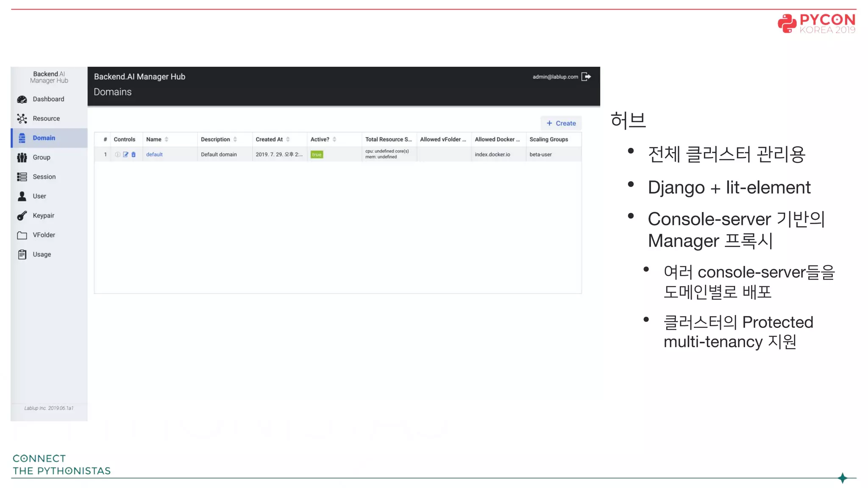Screen dimensions: 868x488
Task: Select the Domain server icon
Action: pos(22,138)
